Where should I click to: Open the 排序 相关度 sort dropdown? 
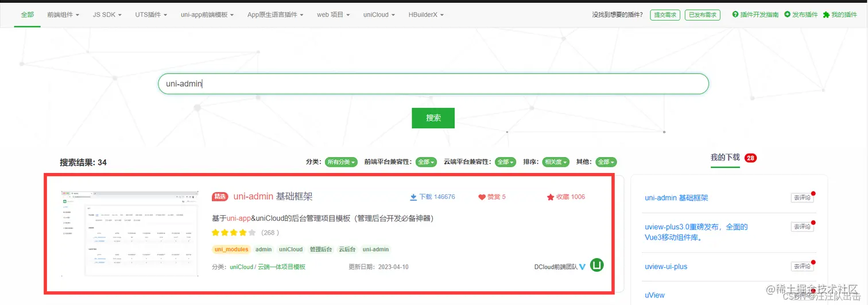556,162
